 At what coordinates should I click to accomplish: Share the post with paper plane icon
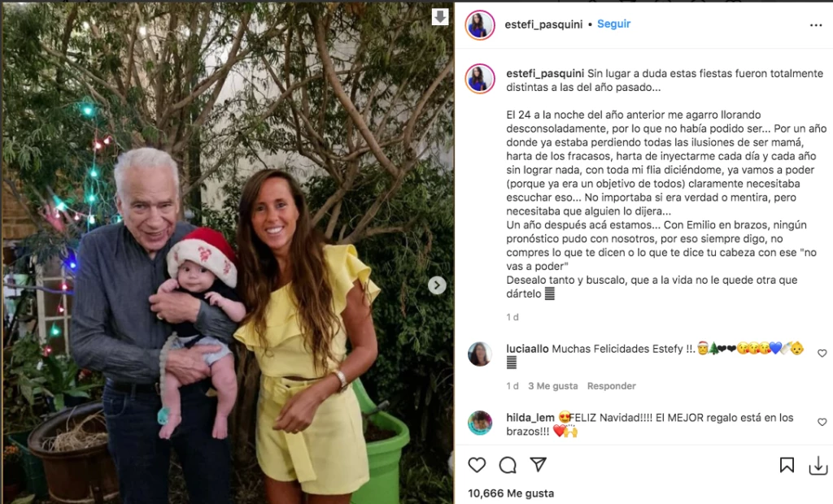click(x=539, y=465)
